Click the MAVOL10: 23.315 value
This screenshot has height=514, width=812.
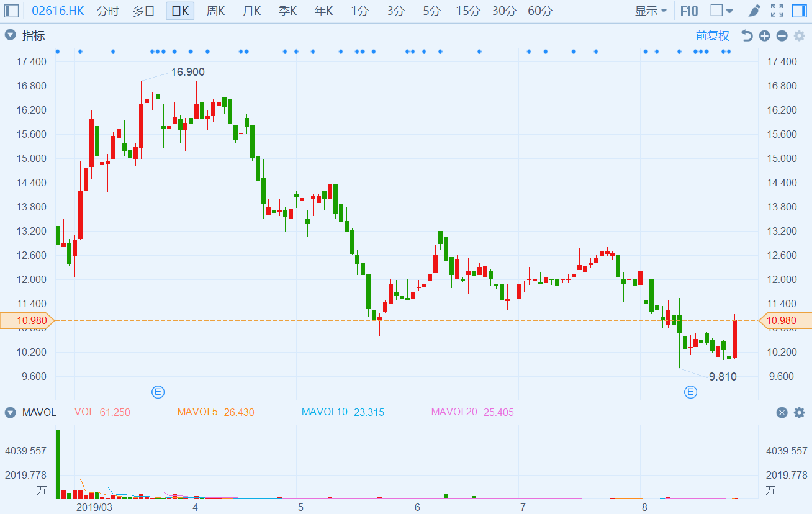343,412
